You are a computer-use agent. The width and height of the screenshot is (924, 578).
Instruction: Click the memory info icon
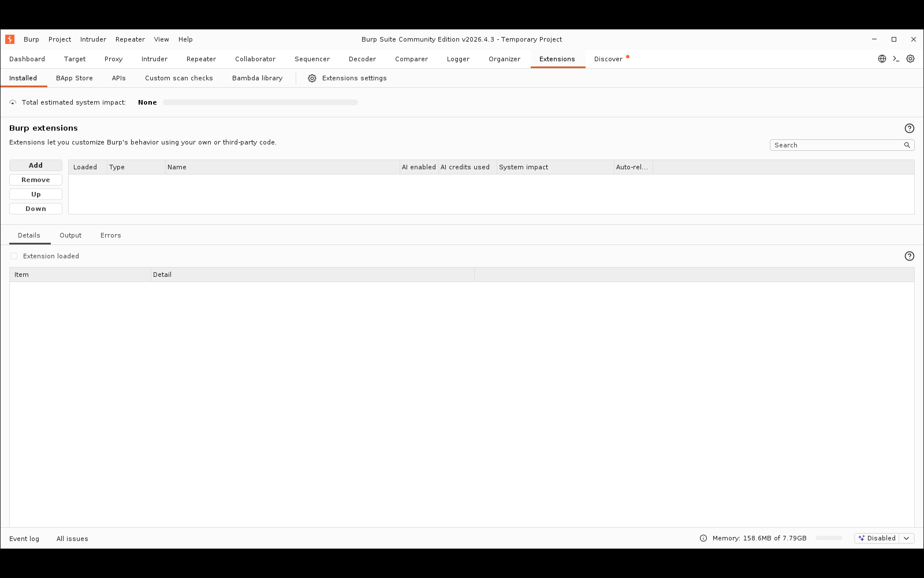pos(703,538)
